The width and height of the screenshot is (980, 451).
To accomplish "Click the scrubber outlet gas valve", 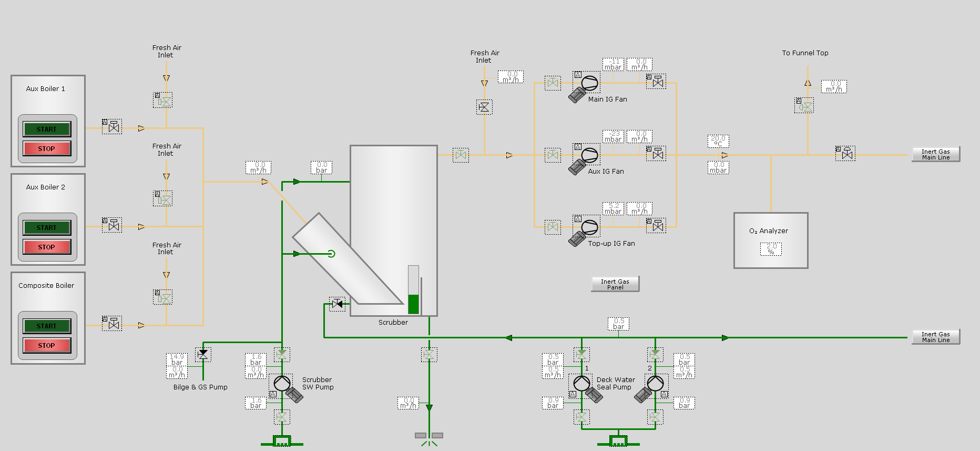I will coord(461,155).
